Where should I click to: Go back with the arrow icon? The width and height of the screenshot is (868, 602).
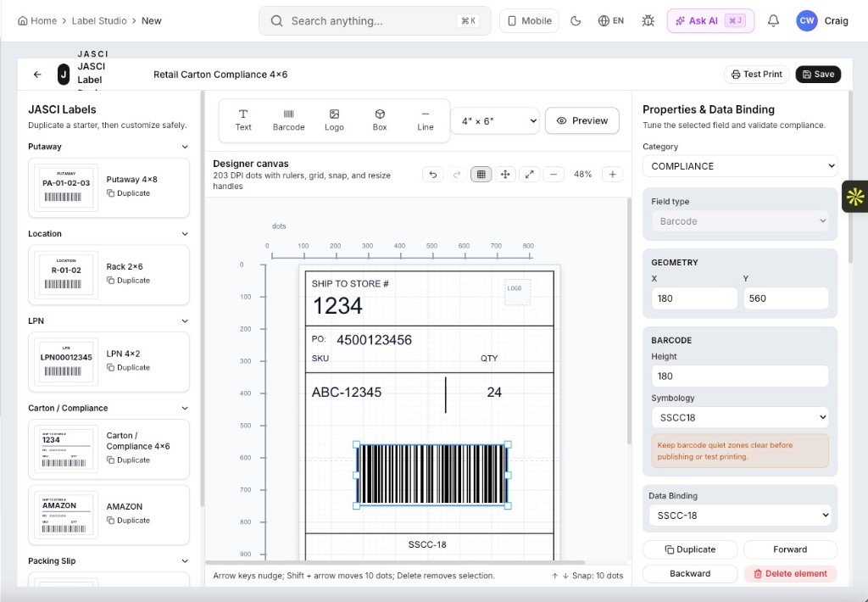click(x=37, y=75)
